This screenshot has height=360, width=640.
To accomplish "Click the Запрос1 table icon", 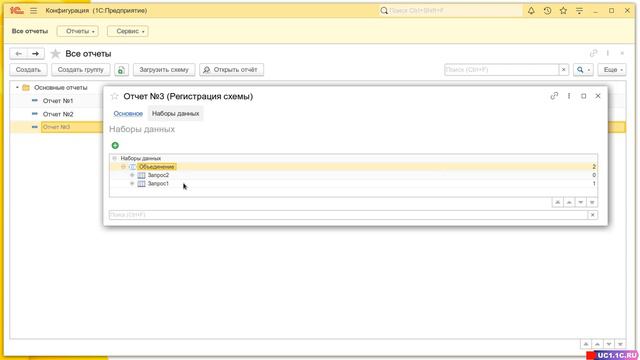I will tap(141, 184).
